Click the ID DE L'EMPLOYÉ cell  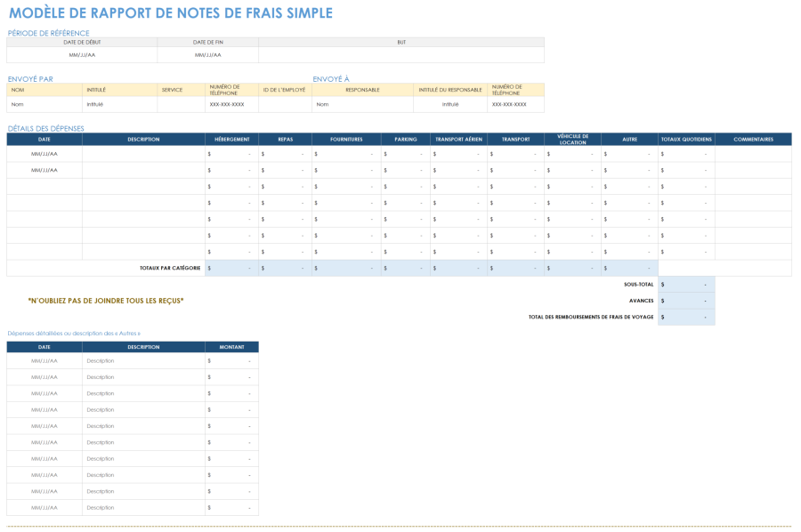tap(285, 103)
